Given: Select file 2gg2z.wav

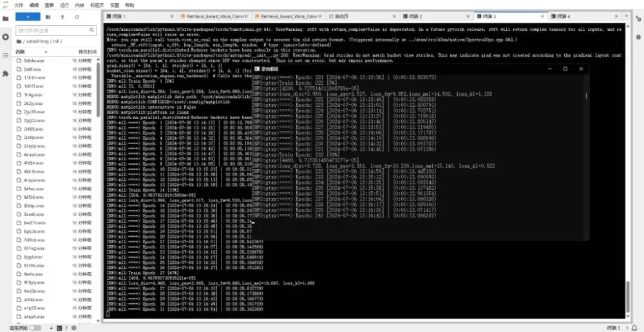Looking at the screenshot, I should coord(33,121).
